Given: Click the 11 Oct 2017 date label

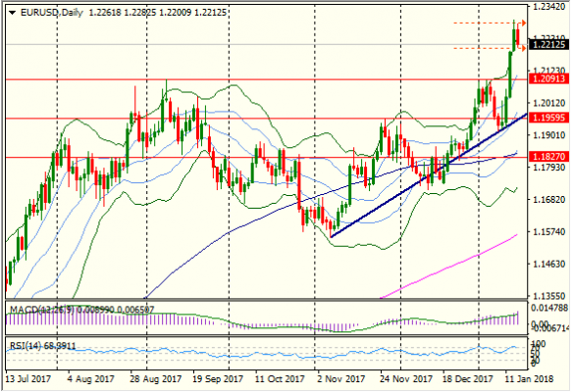Looking at the screenshot, I should pyautogui.click(x=280, y=379).
